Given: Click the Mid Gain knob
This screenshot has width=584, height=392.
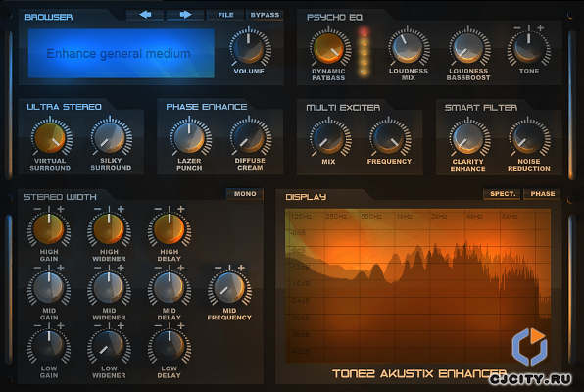Looking at the screenshot, I should (49, 287).
